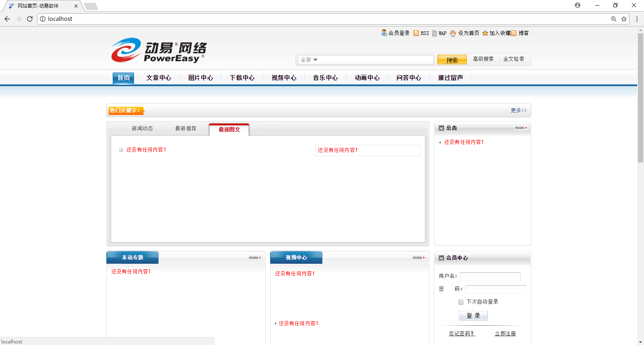Click the PowerEasy logo

[x=159, y=50]
